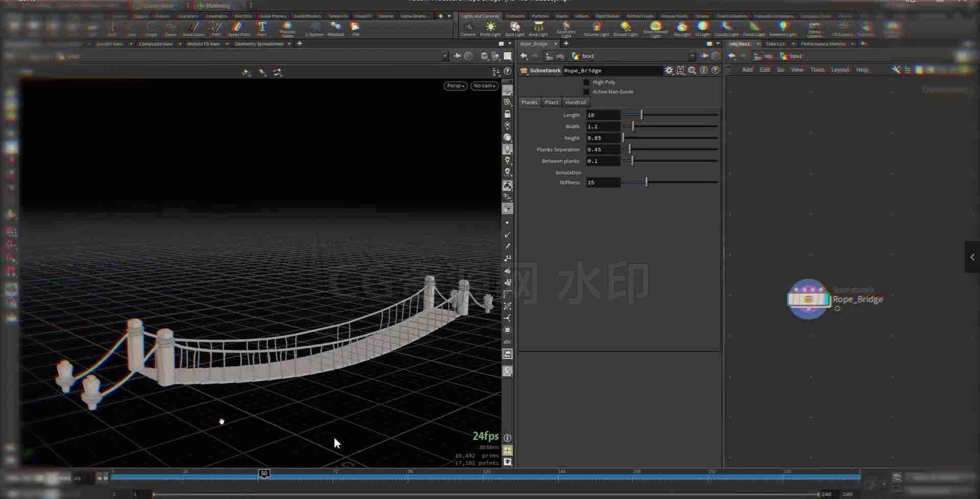The height and width of the screenshot is (499, 980).
Task: Add an Area Light from the shelf
Action: point(538,29)
